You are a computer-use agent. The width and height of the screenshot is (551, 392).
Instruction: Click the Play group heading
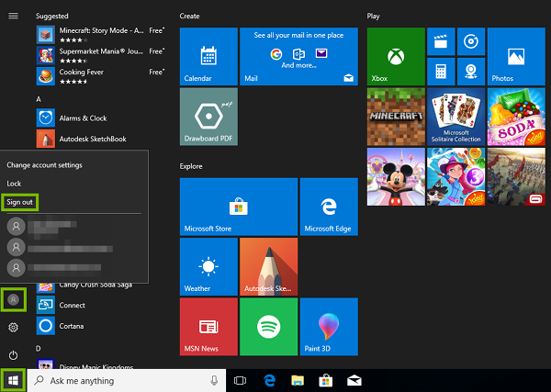pyautogui.click(x=373, y=17)
